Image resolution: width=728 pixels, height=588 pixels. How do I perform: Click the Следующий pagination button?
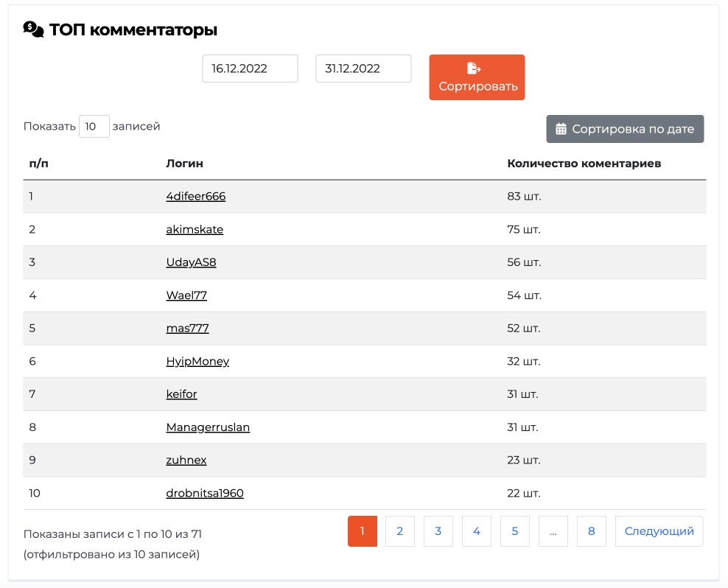click(659, 531)
